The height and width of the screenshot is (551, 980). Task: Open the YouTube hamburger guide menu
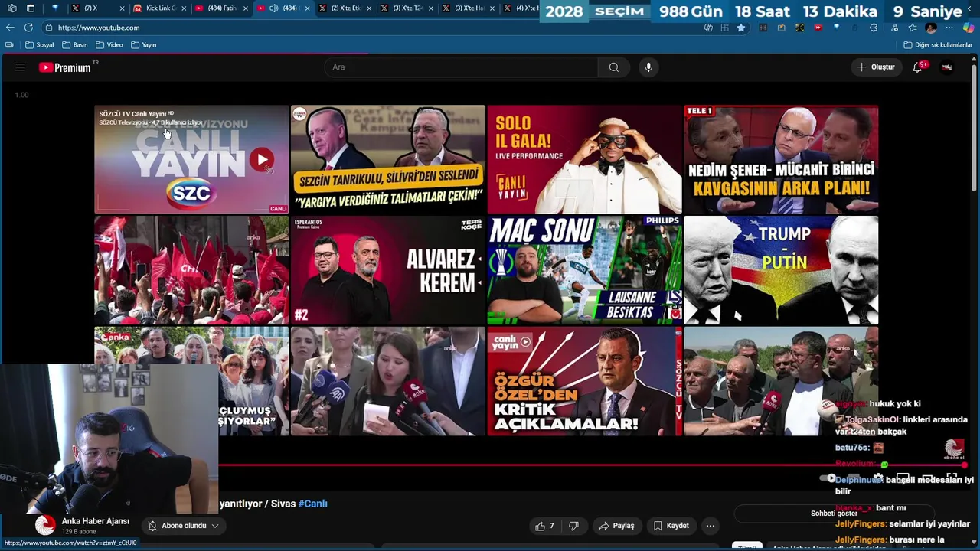click(x=21, y=67)
